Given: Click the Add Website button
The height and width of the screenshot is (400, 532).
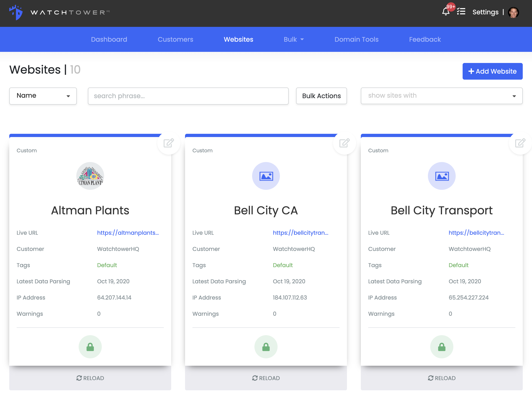Looking at the screenshot, I should pyautogui.click(x=492, y=71).
